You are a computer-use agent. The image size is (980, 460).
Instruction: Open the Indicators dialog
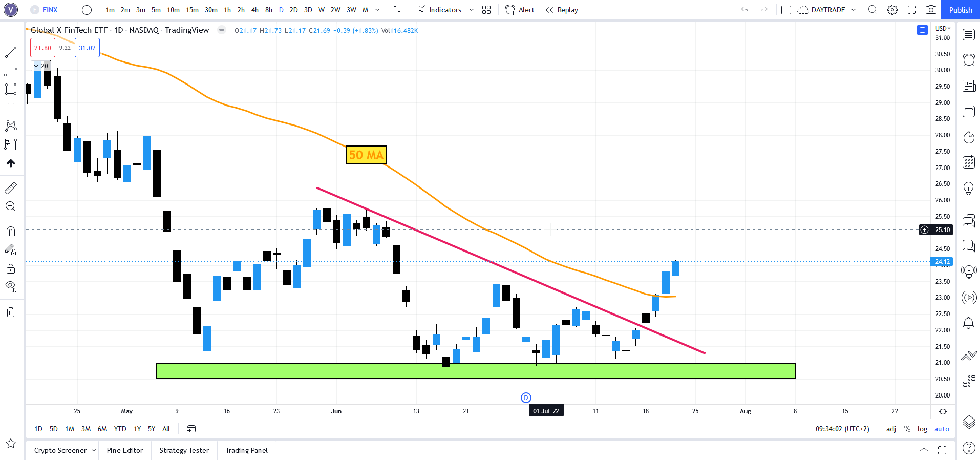point(439,10)
